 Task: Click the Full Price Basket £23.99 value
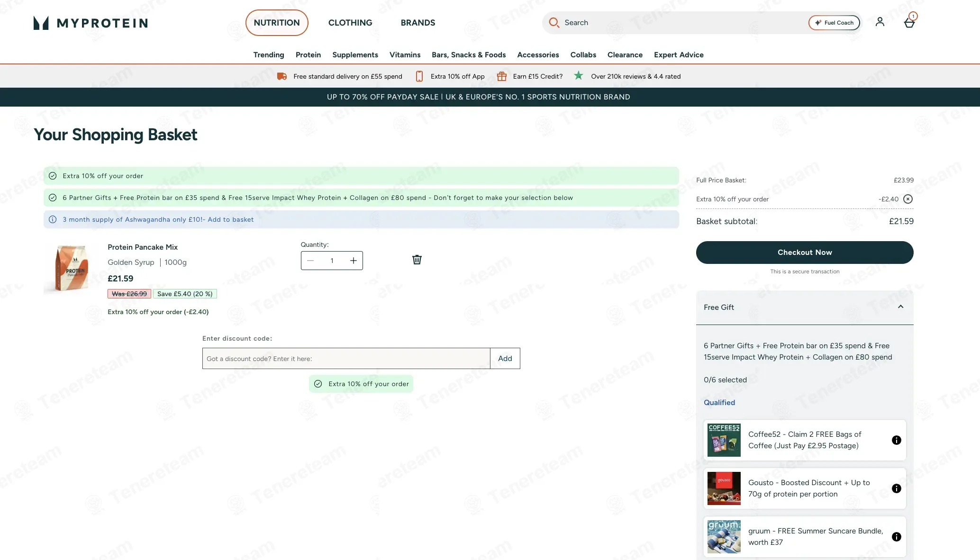click(903, 180)
